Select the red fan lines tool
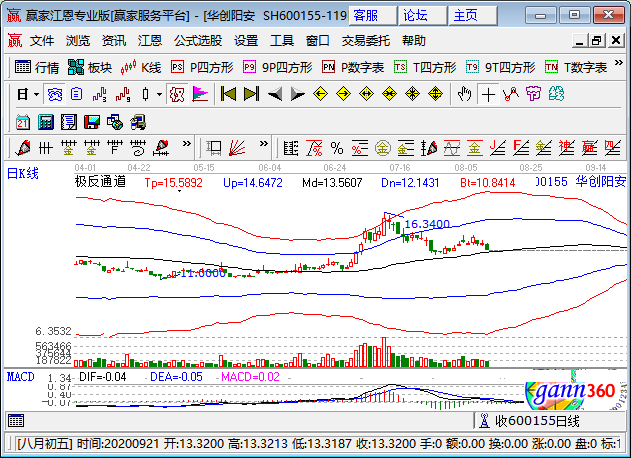Viewport: 631px width, 458px height. coord(237,148)
